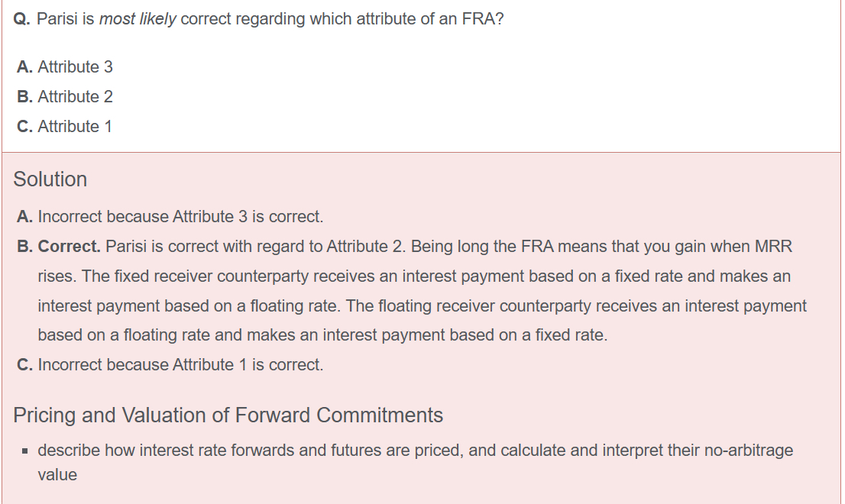This screenshot has height=504, width=845.
Task: Select answer option A, Attribute 3
Action: click(65, 67)
